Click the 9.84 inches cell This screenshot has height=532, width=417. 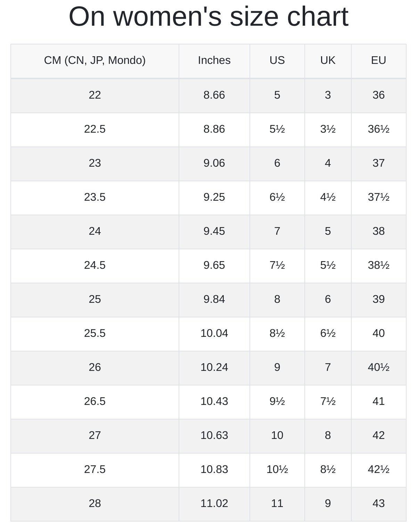214,299
